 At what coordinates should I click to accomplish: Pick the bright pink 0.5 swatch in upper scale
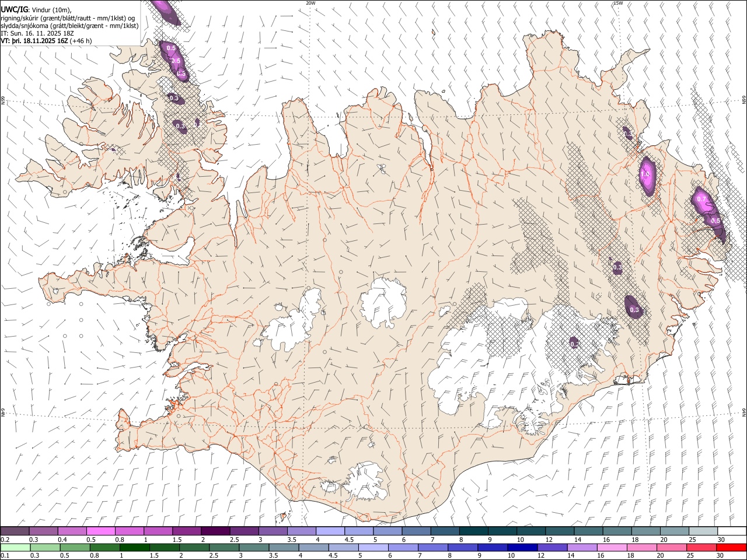point(100,531)
